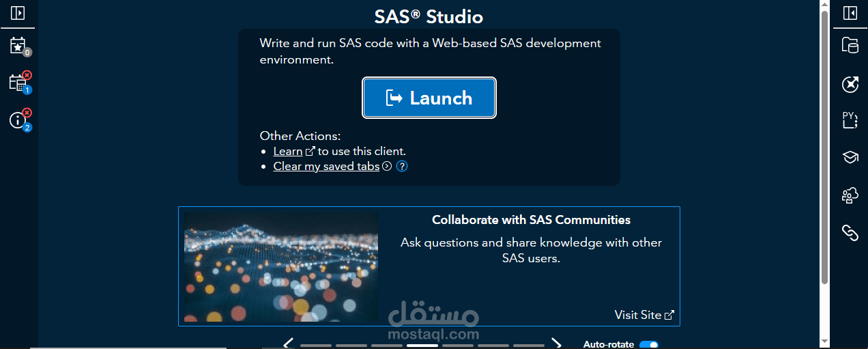
Task: Click the SAS Communities thumbnail image
Action: 281,266
